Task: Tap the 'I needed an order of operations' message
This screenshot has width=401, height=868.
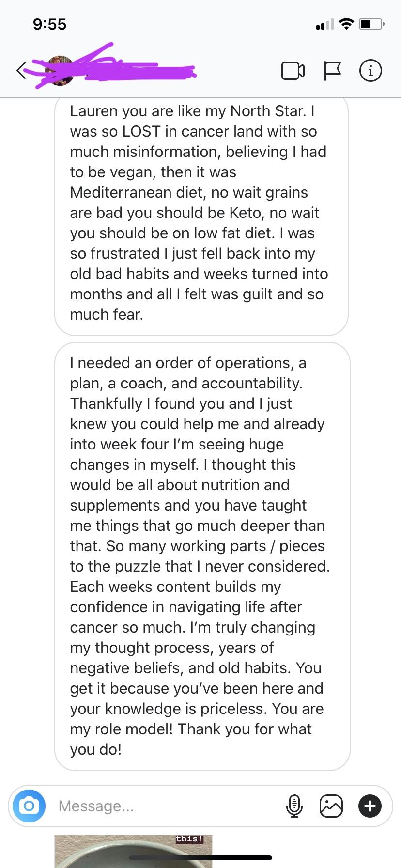Action: (x=202, y=556)
